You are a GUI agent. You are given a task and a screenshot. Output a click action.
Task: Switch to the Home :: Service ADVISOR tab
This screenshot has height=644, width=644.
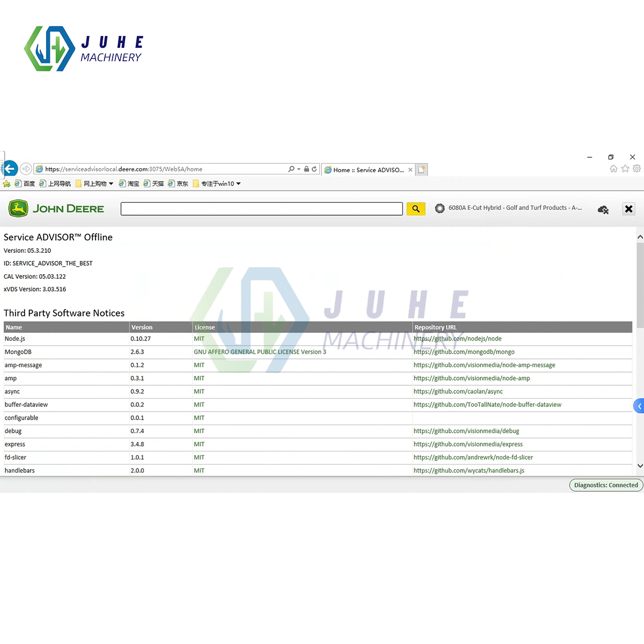coord(367,170)
